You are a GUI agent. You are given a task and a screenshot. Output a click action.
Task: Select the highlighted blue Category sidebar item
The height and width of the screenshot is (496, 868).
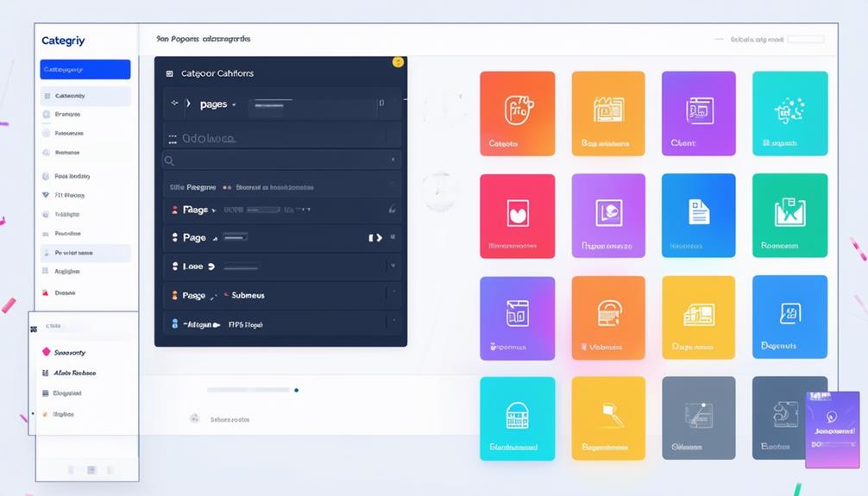[x=85, y=69]
